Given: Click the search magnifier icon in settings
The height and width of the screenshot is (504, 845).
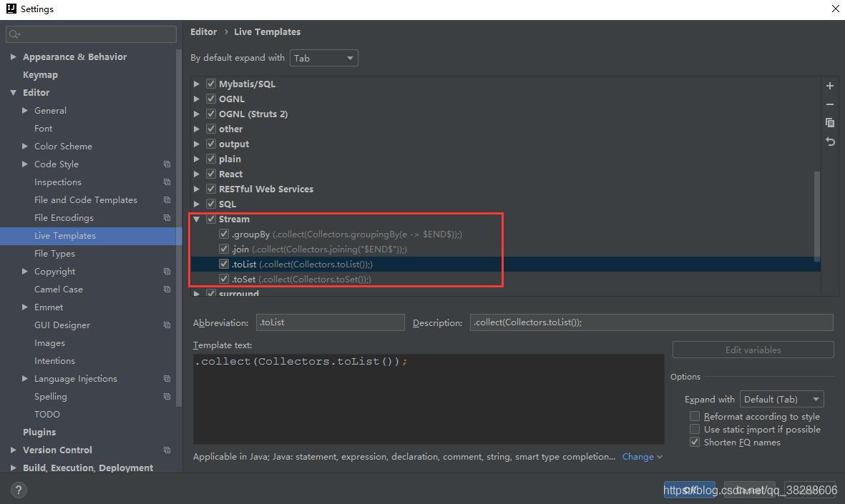Looking at the screenshot, I should click(14, 34).
